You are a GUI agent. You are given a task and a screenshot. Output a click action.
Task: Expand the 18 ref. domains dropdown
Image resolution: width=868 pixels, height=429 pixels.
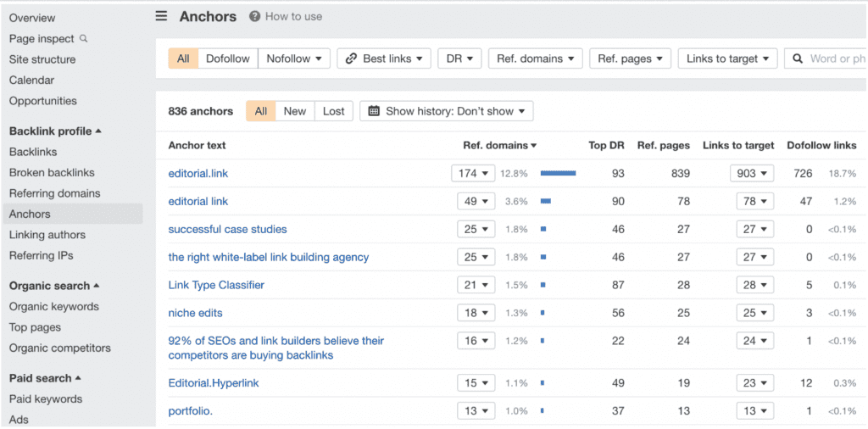click(476, 313)
